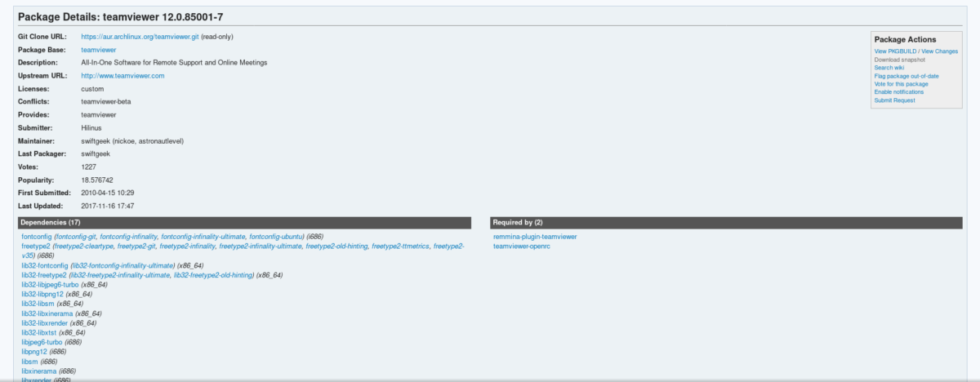Click the Submit Request link

(894, 100)
